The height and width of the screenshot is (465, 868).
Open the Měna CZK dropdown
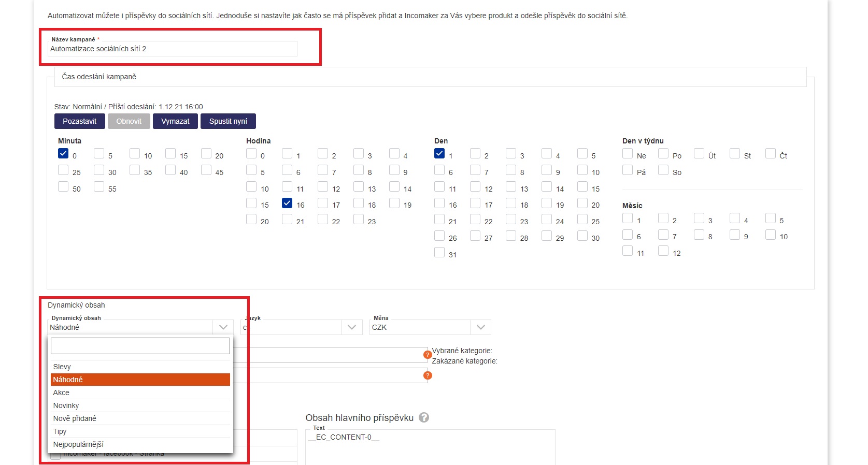click(480, 327)
